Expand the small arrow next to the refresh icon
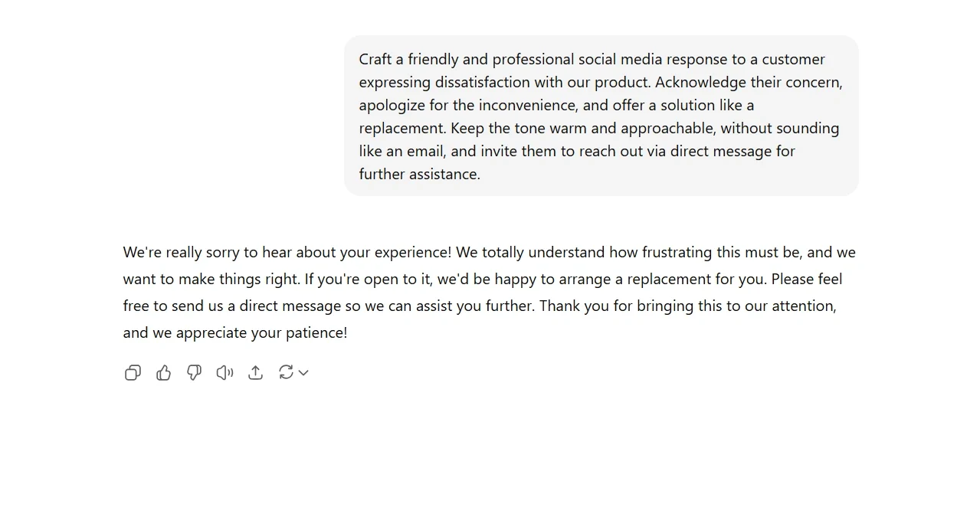This screenshot has width=980, height=530. [303, 373]
